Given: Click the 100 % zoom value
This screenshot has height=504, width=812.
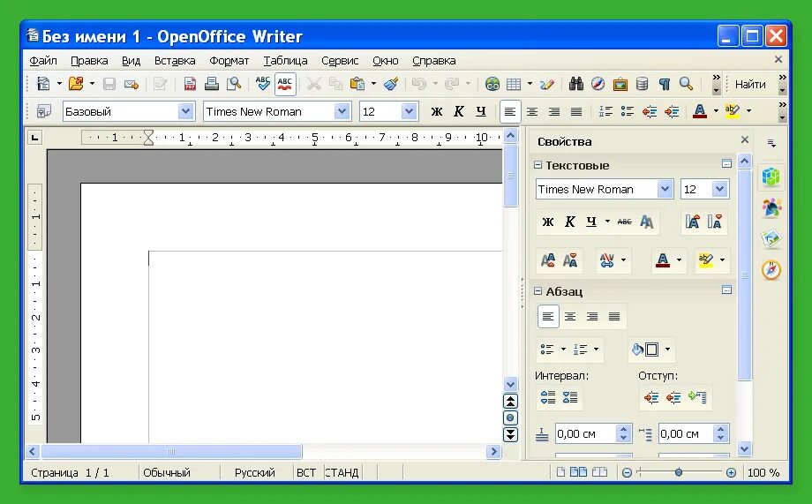Looking at the screenshot, I should pyautogui.click(x=763, y=472).
